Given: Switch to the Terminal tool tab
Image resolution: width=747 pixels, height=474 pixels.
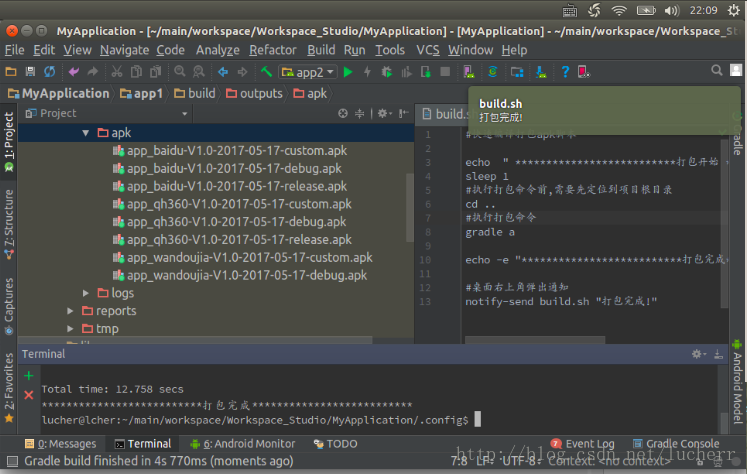Looking at the screenshot, I should point(143,444).
